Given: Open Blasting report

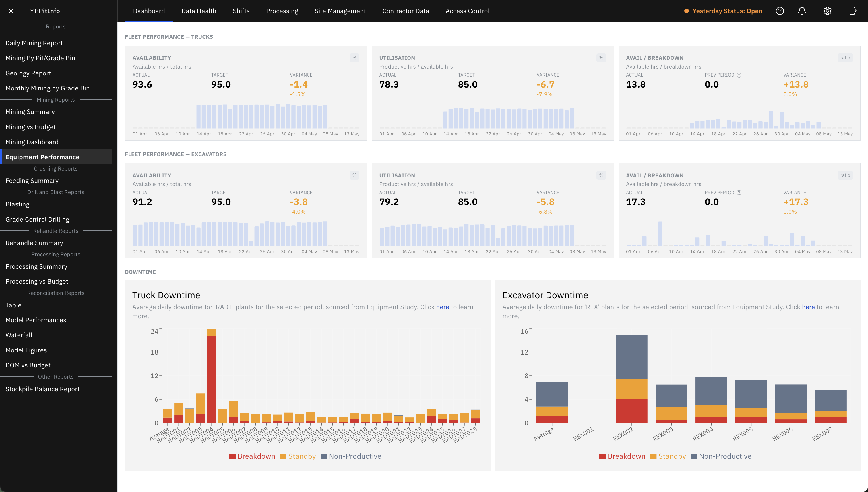Looking at the screenshot, I should pyautogui.click(x=56, y=204).
